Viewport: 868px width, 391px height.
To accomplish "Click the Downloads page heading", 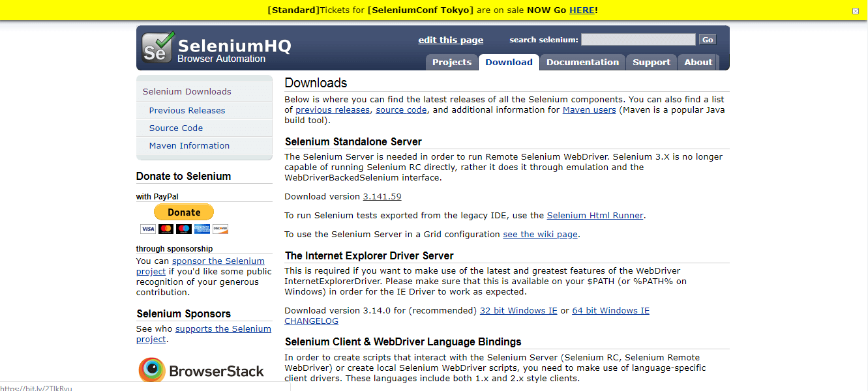I will 316,83.
